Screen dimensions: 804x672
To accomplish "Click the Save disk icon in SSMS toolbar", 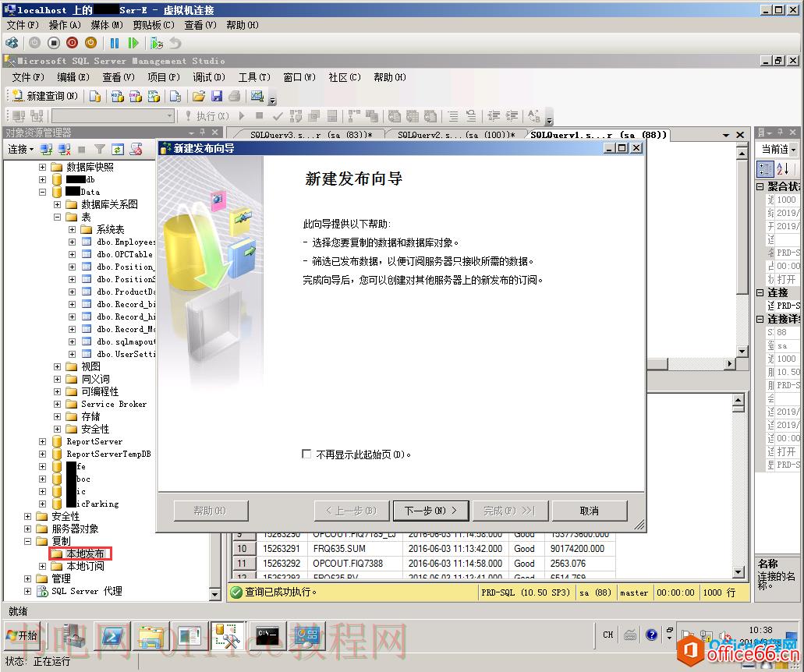I will [216, 96].
